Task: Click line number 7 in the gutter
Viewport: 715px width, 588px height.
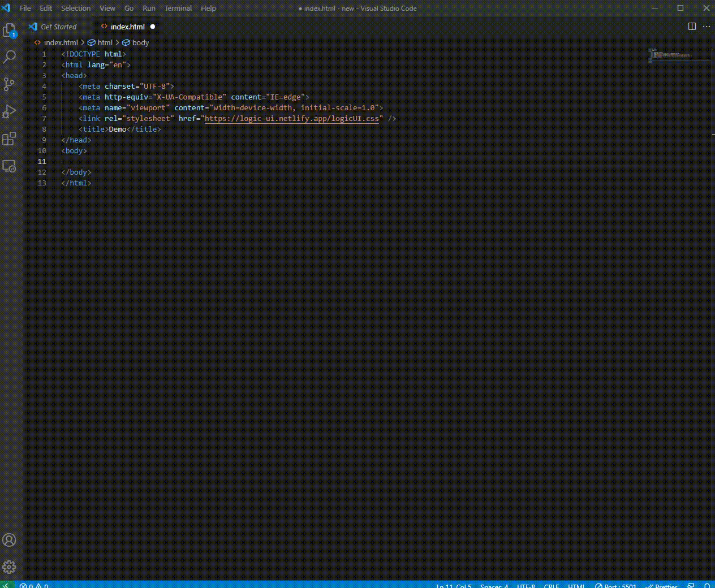Action: click(44, 119)
